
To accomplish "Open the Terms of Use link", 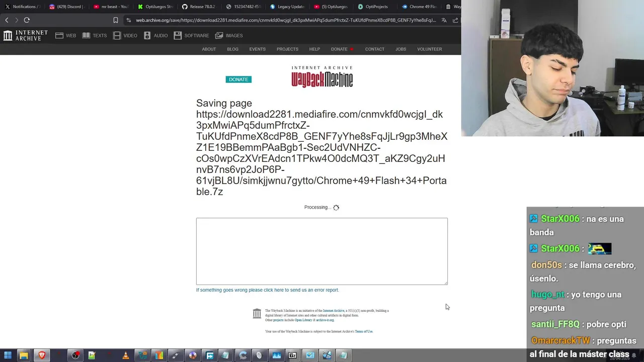I will (x=364, y=331).
